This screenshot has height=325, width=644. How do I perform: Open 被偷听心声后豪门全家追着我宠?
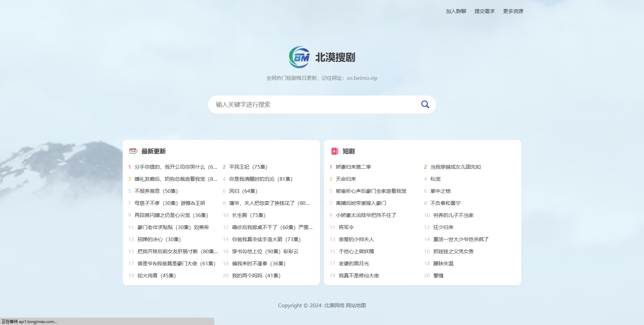[x=371, y=191]
